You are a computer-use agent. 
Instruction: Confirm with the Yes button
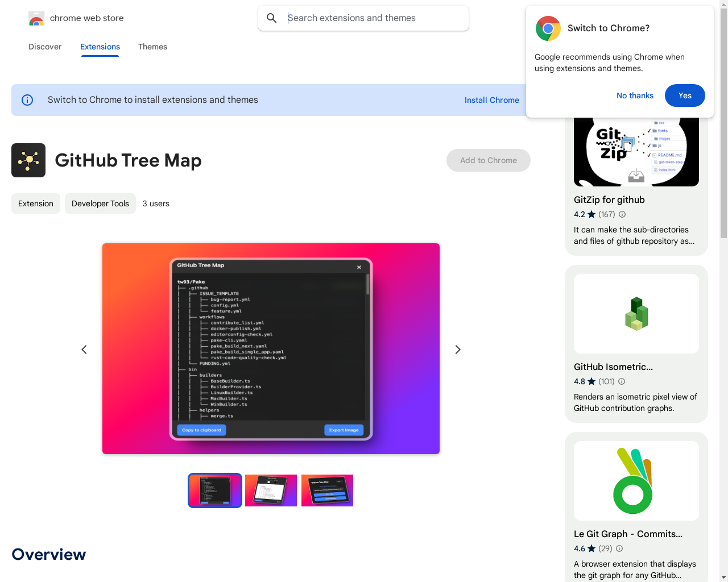pos(685,95)
